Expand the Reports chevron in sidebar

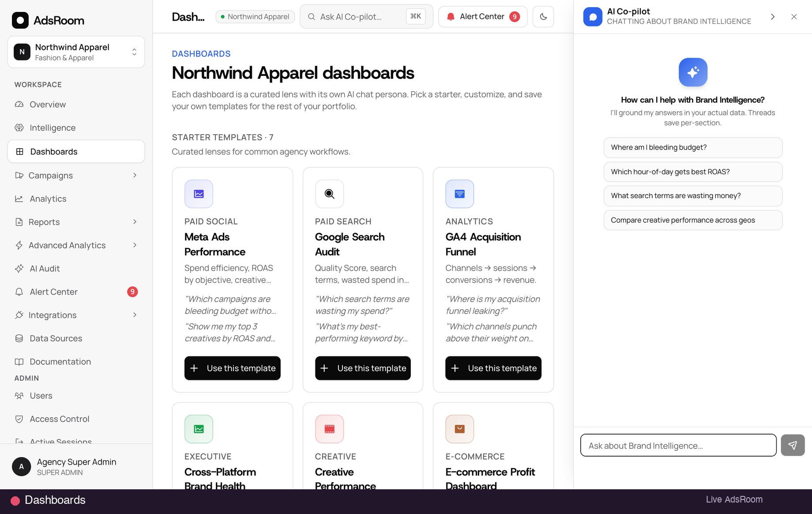point(135,222)
